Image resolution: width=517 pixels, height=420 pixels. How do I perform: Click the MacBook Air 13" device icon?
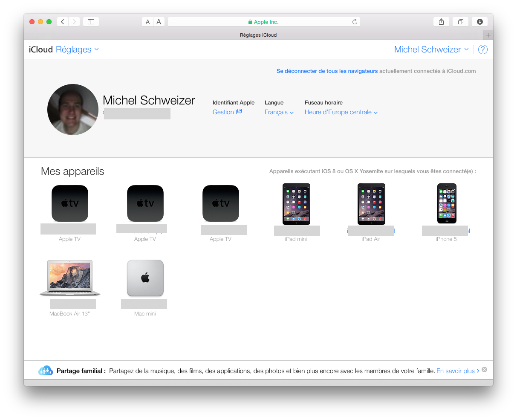(70, 278)
